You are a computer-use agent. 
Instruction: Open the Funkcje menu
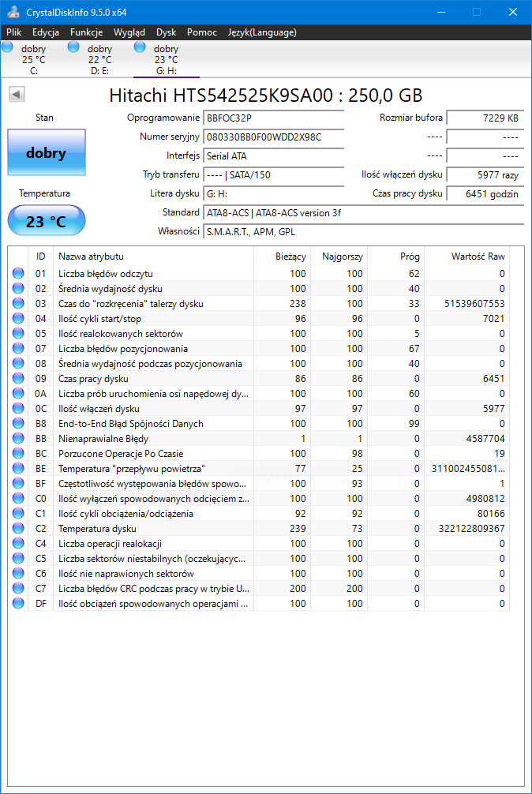click(87, 32)
